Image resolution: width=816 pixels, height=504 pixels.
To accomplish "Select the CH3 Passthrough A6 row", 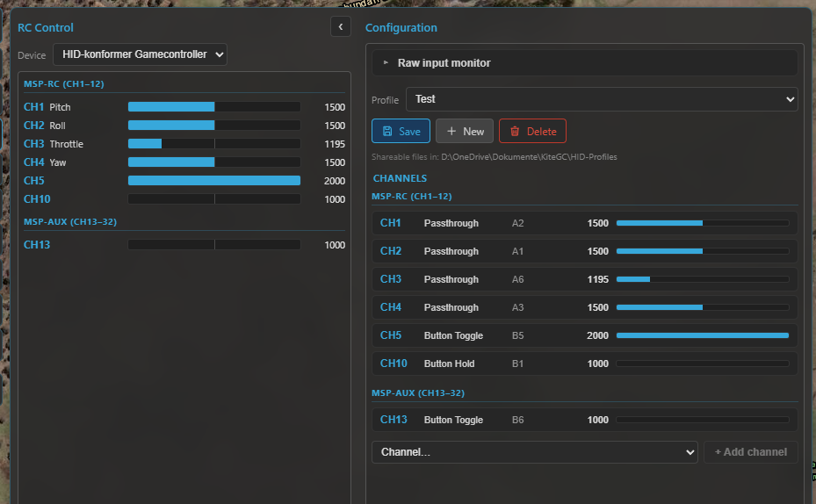I will [584, 279].
